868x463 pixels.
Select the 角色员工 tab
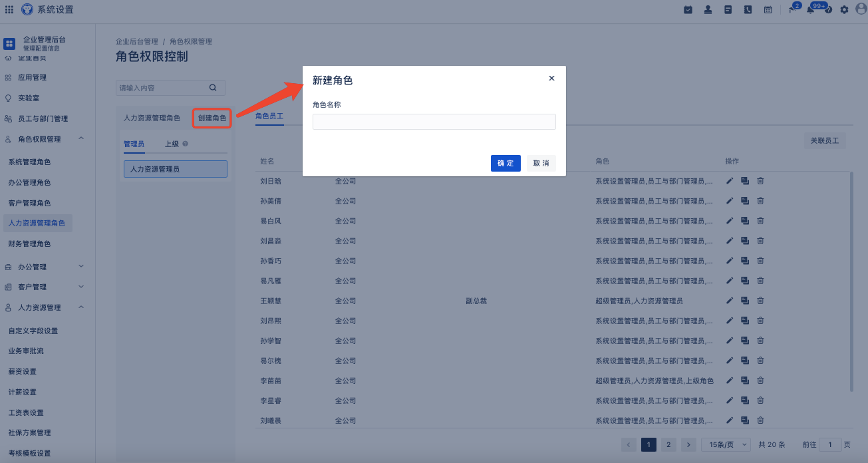pyautogui.click(x=269, y=116)
